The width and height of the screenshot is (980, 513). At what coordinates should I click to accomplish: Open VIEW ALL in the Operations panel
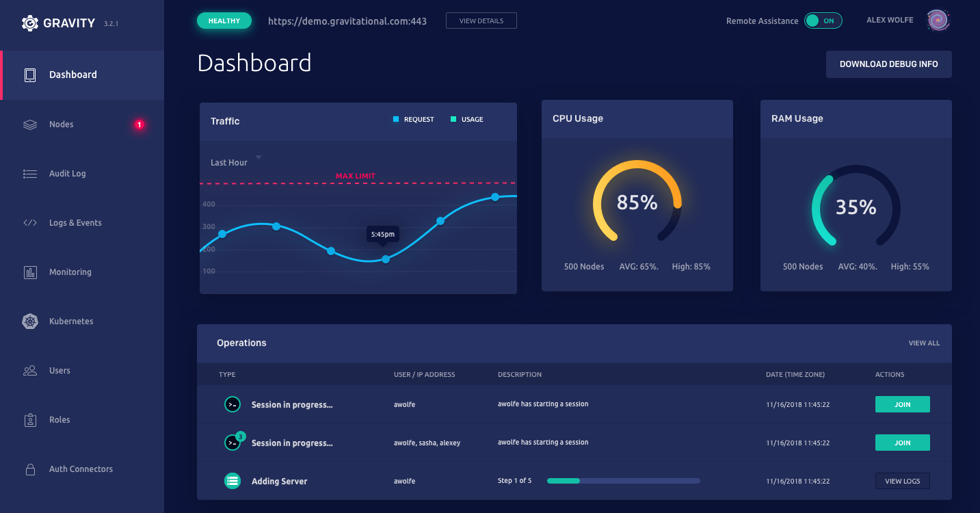tap(924, 343)
